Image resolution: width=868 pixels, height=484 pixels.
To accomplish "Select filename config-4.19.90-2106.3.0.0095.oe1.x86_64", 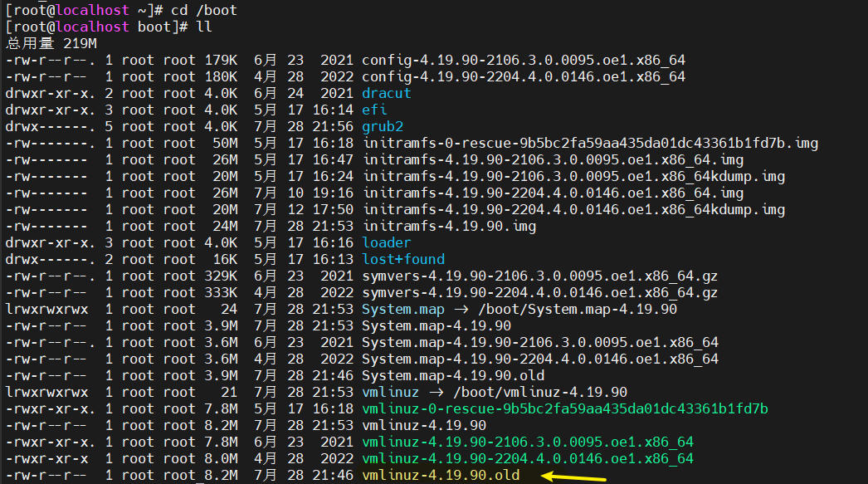I will pos(524,61).
